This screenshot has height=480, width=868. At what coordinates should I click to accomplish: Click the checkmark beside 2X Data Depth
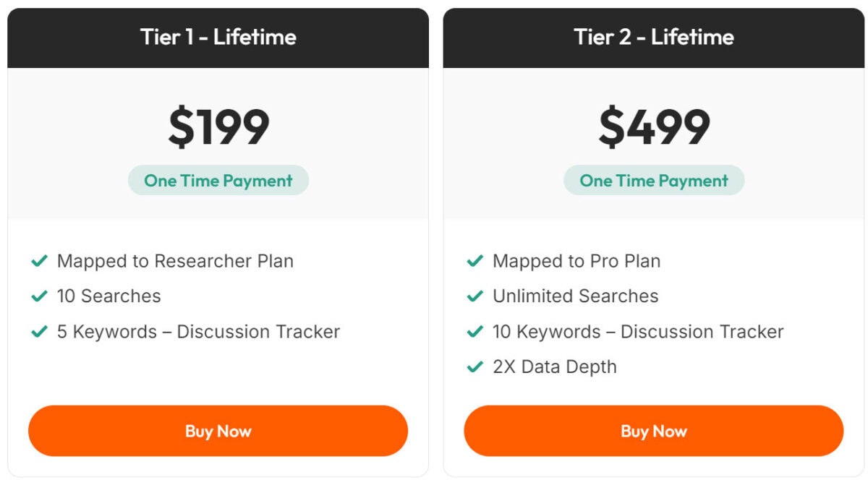coord(475,367)
